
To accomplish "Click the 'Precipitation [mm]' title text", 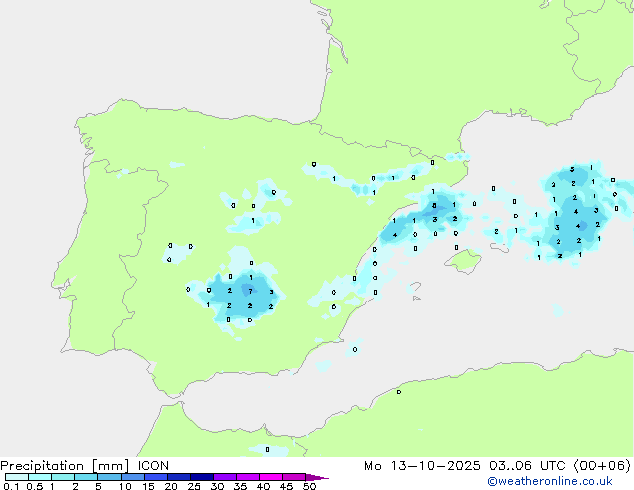I will (x=65, y=466).
